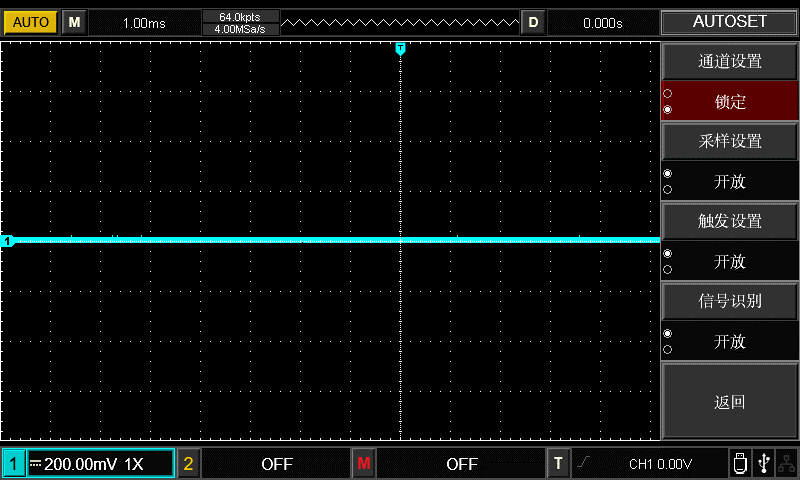
Task: Enable channel 2 via its yellow 2 icon
Action: [x=188, y=464]
